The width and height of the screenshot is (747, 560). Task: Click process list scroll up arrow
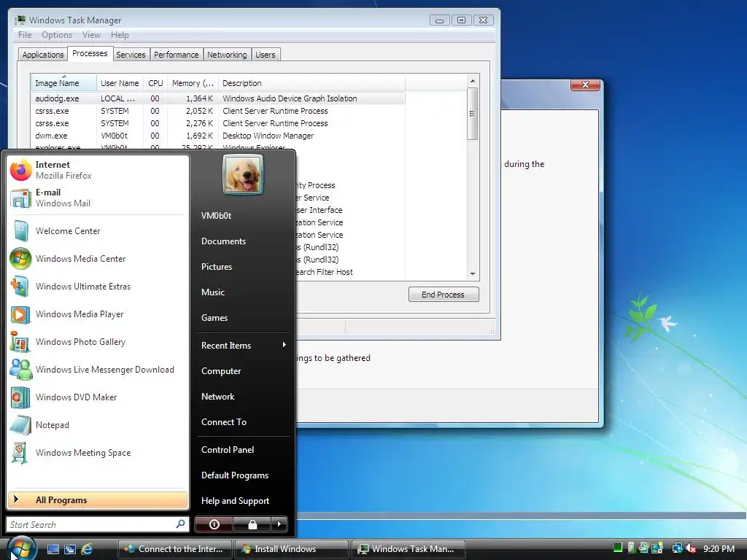473,80
